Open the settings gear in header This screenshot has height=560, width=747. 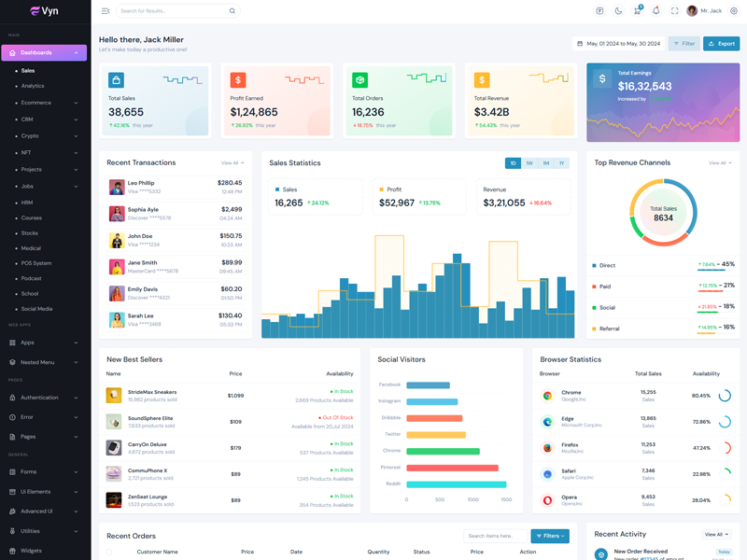(x=734, y=11)
